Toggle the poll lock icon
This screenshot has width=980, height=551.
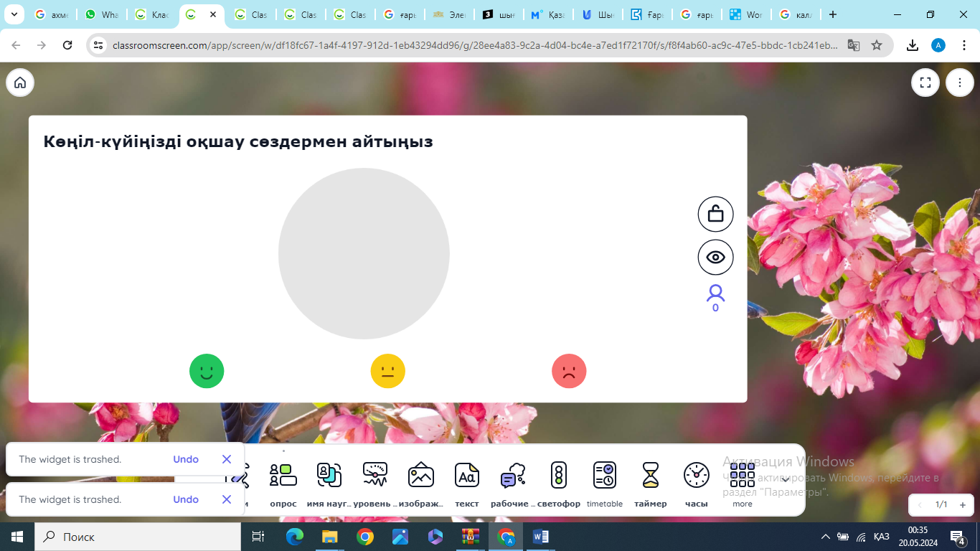(x=715, y=214)
